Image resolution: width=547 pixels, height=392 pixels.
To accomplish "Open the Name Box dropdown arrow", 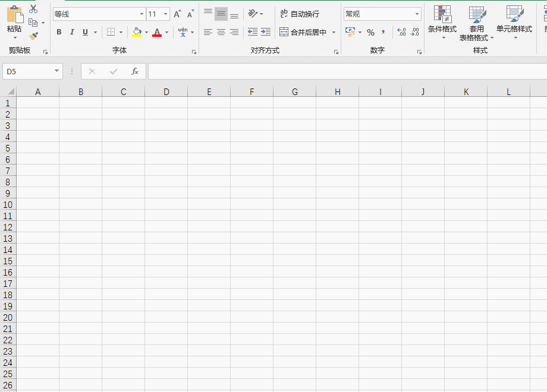I will [x=57, y=71].
